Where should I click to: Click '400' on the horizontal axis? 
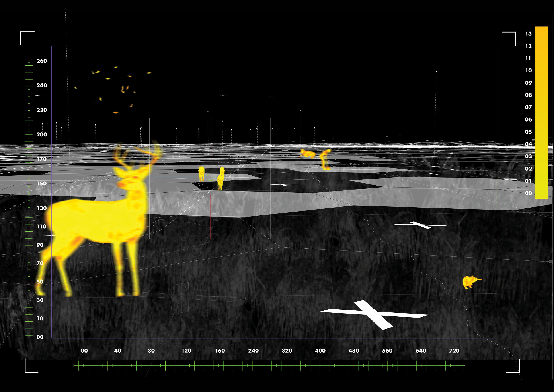tap(320, 351)
